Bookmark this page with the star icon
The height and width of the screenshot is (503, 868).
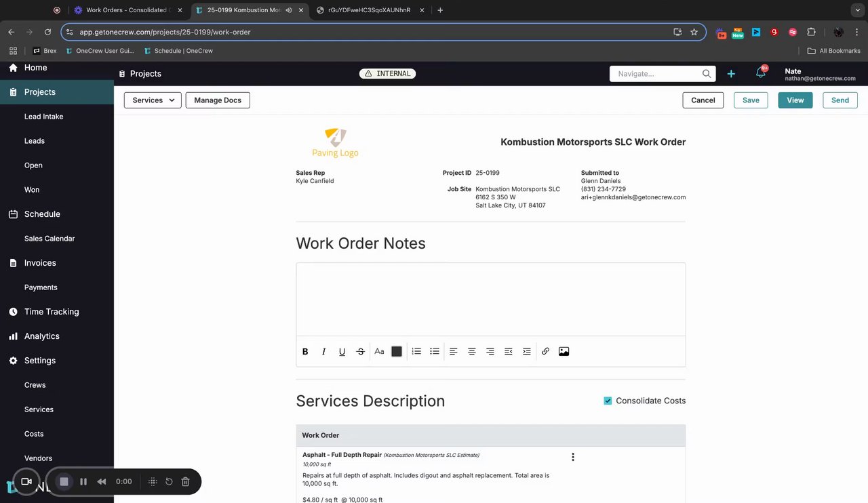point(694,32)
